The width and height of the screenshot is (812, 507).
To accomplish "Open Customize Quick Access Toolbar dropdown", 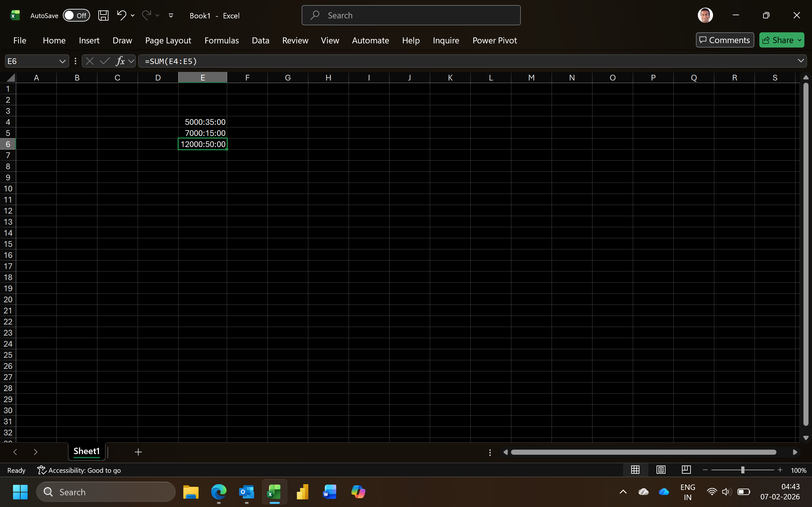I will click(x=171, y=16).
